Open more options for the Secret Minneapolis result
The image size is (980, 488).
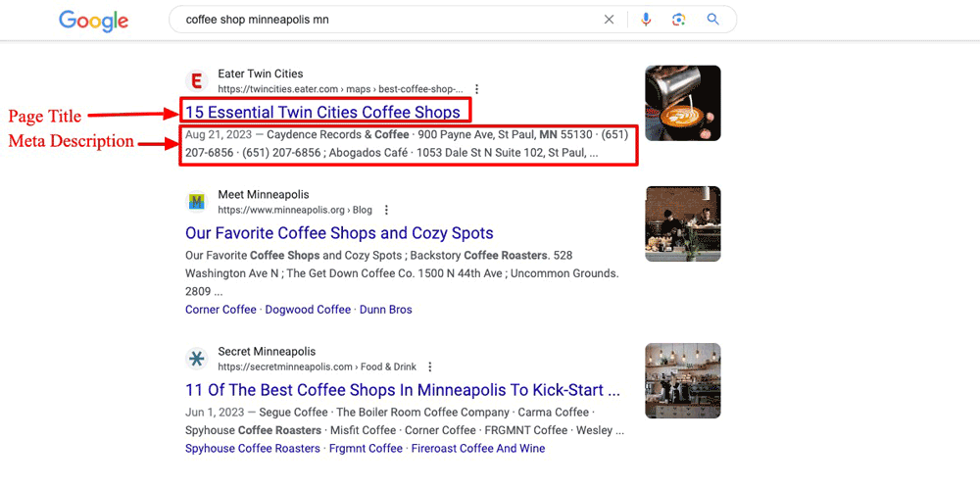click(x=429, y=366)
